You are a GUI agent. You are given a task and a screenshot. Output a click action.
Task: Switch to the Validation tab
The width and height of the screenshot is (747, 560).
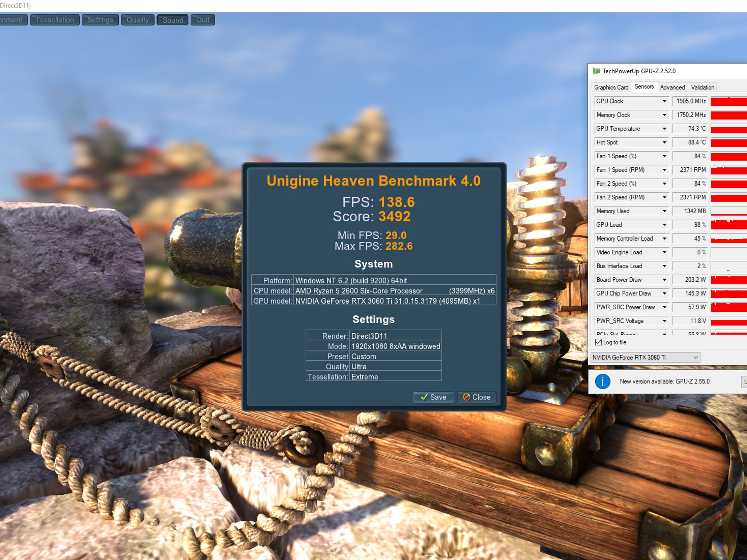pyautogui.click(x=703, y=87)
